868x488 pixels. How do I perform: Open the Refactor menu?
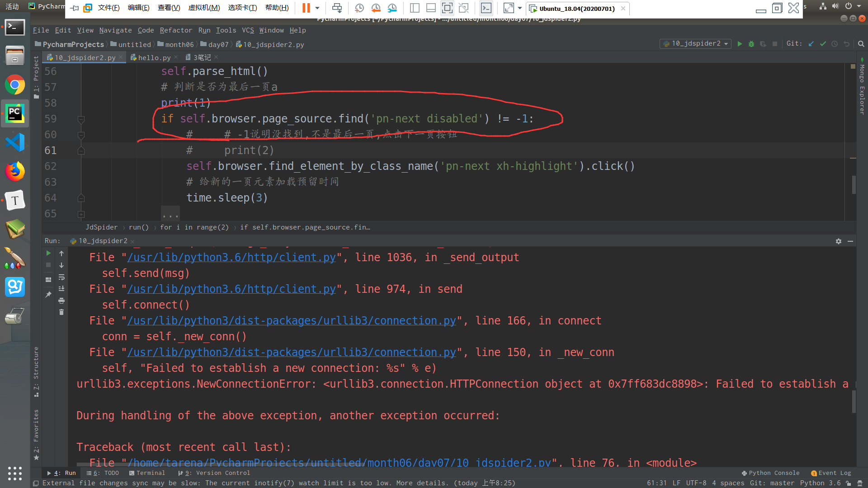tap(175, 30)
